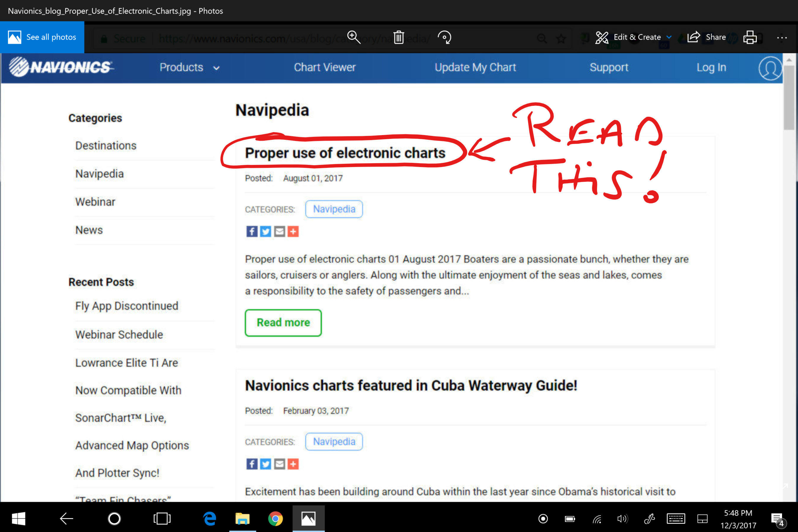Launch Microsoft Edge from taskbar
This screenshot has height=532, width=798.
(210, 518)
